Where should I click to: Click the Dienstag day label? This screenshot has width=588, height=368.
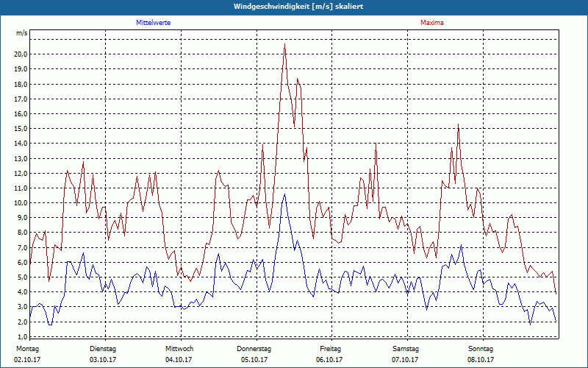click(x=103, y=349)
